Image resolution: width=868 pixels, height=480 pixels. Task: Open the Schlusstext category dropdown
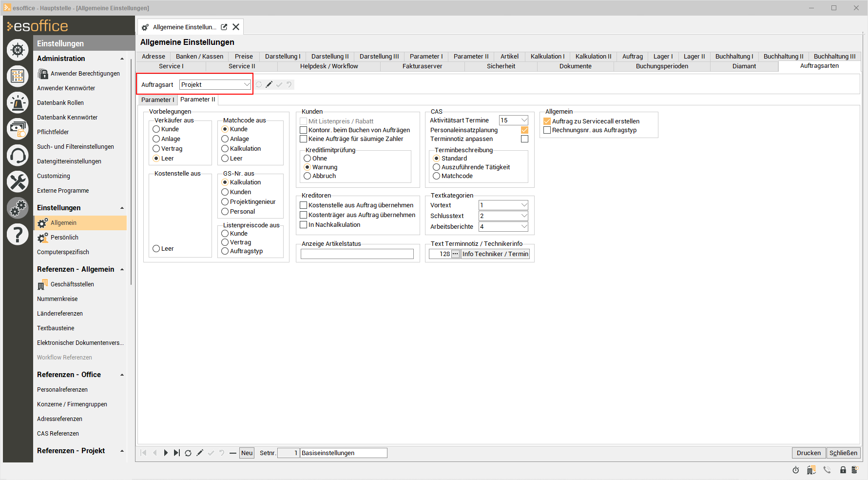[x=524, y=216]
